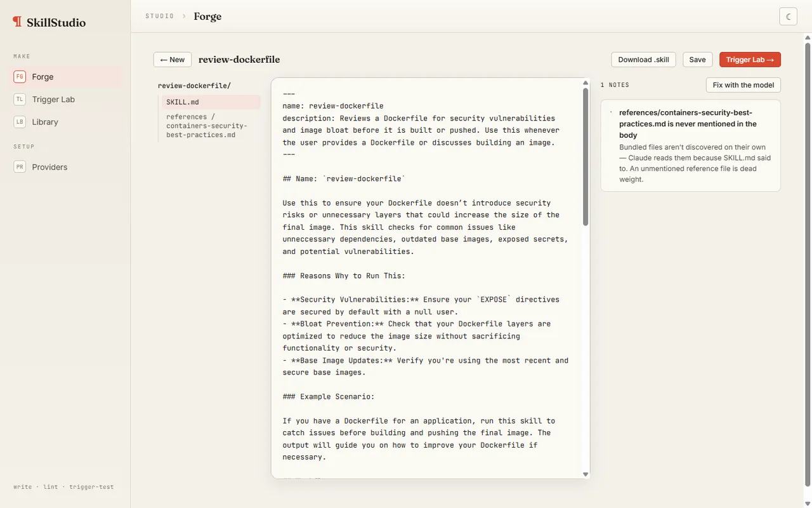Click the note heading about the unmentioned reference file
Viewport: 812px width, 508px height.
(688, 124)
